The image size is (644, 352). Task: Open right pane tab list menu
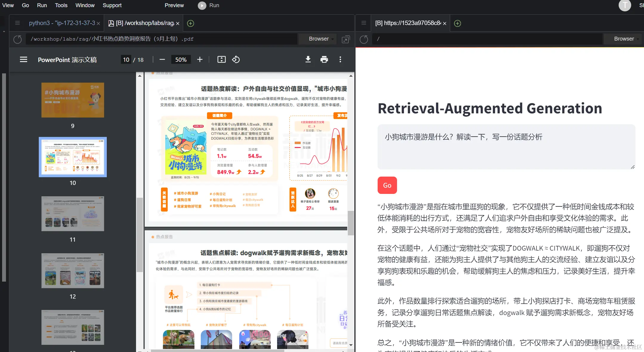point(364,23)
